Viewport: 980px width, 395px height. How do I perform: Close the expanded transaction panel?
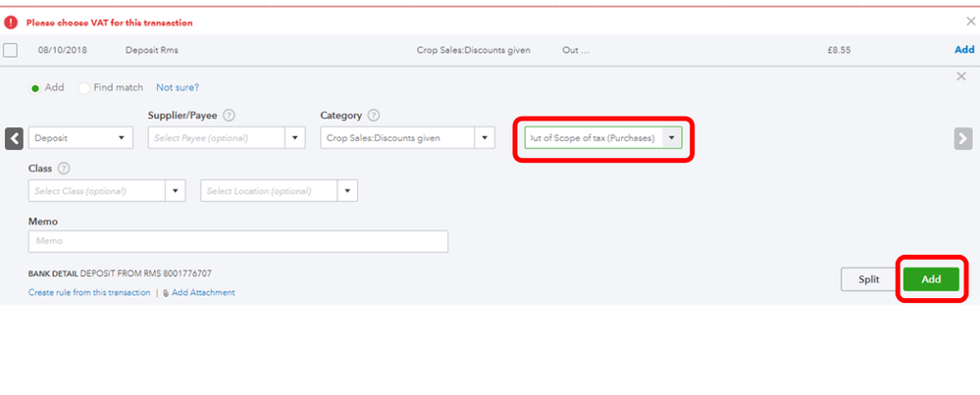pos(960,75)
